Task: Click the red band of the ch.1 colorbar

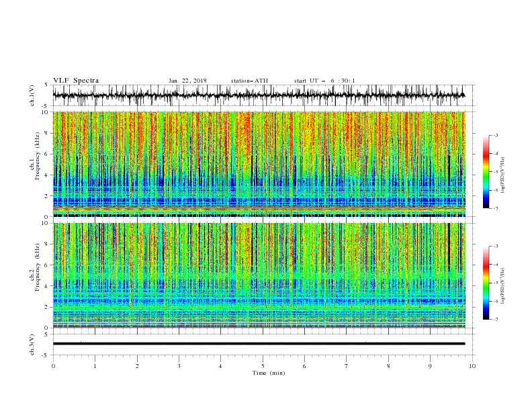Action: click(x=486, y=155)
